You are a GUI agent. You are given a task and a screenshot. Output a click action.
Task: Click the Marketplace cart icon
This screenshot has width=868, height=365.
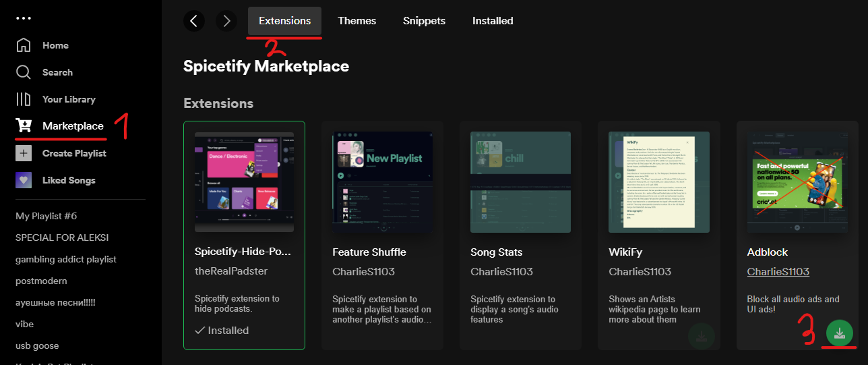(24, 126)
